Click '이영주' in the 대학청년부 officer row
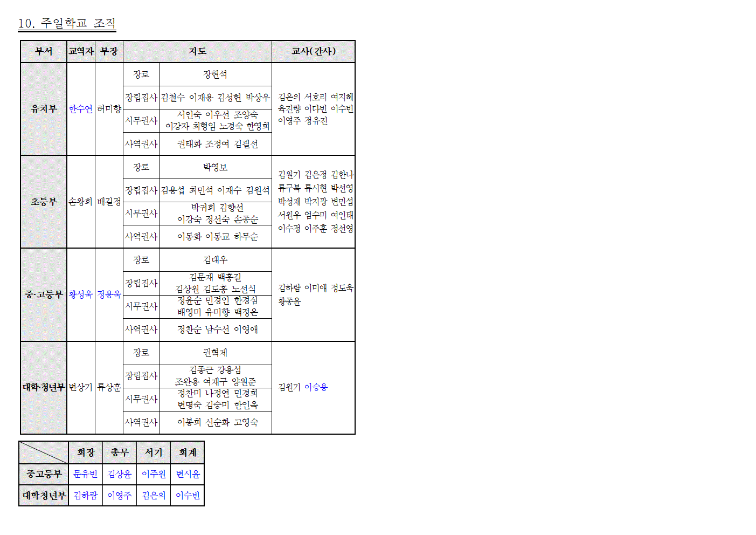756x535 pixels. [120, 496]
